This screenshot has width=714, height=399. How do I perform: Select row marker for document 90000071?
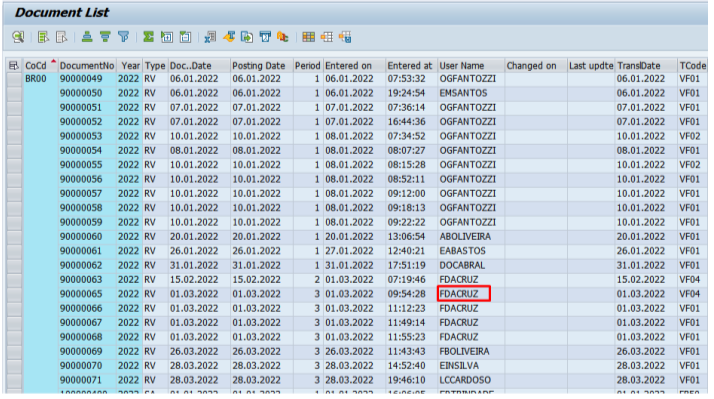click(14, 380)
